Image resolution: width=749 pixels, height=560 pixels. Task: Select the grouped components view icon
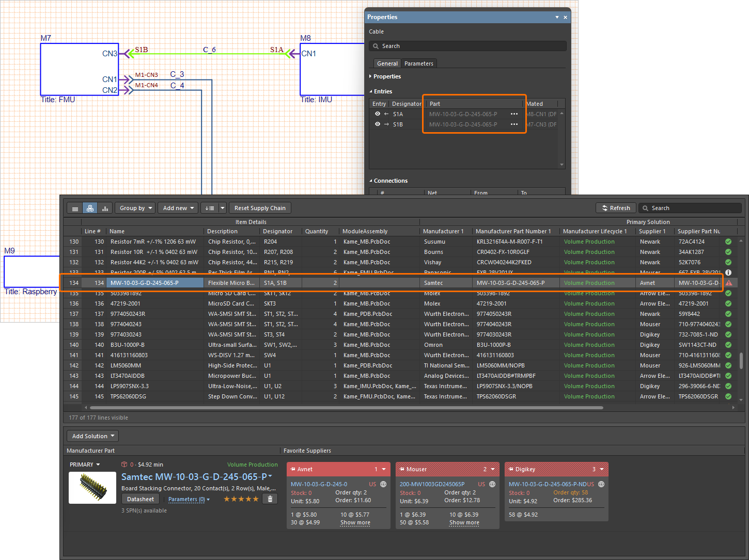pyautogui.click(x=90, y=209)
